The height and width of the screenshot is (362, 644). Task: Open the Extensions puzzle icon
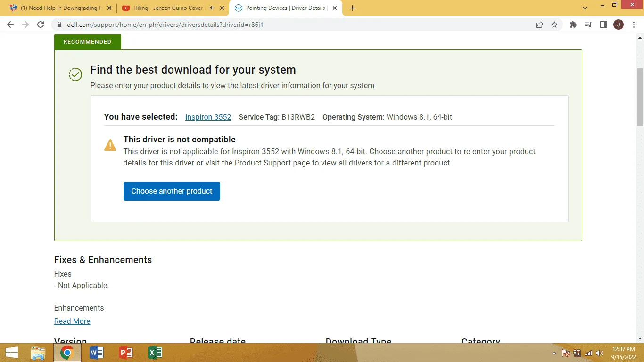(573, 25)
